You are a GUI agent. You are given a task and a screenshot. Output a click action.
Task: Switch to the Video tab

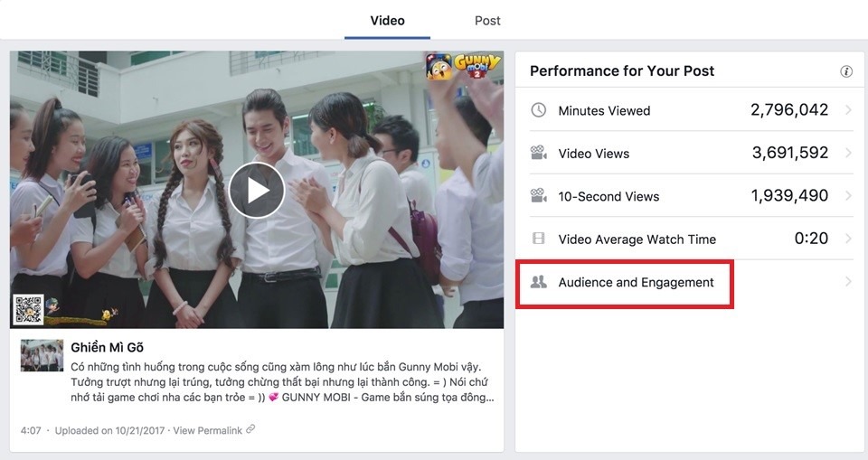point(387,20)
